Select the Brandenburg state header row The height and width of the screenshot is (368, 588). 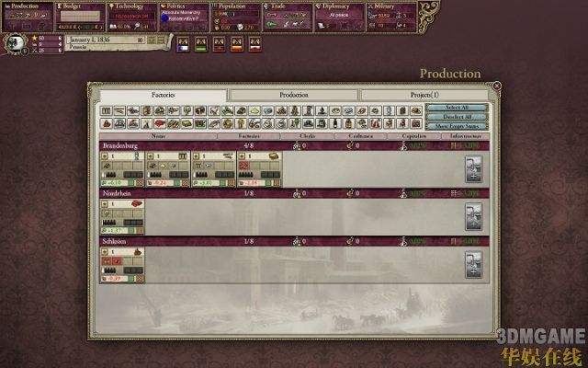click(x=294, y=145)
